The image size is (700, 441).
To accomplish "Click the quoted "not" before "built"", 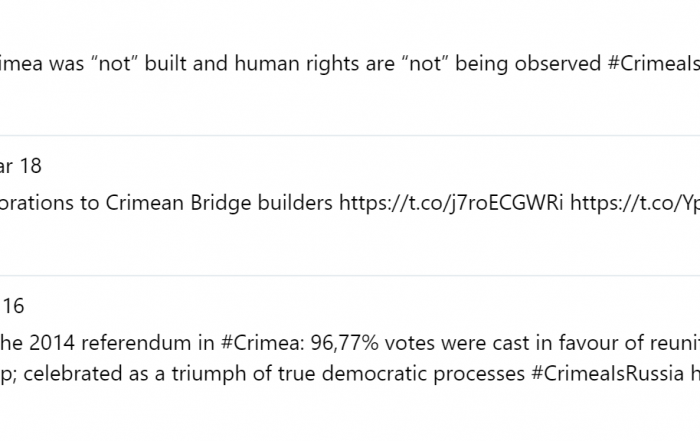I will pyautogui.click(x=115, y=63).
